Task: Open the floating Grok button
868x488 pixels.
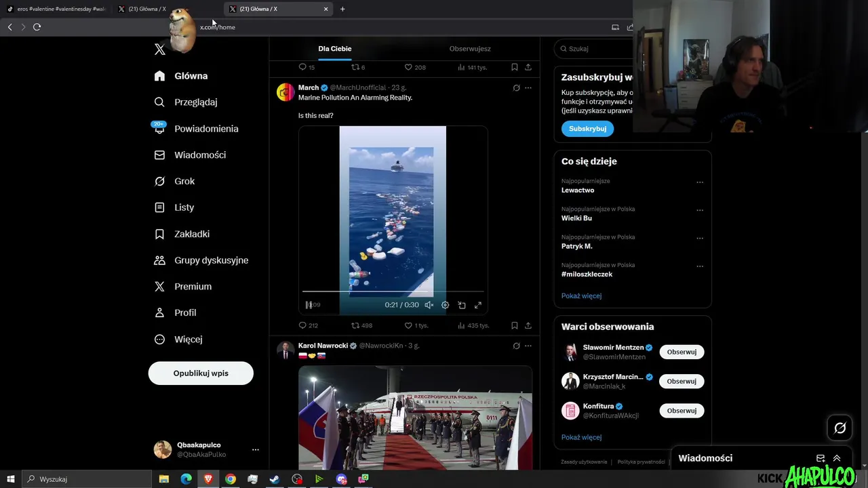Action: click(840, 428)
